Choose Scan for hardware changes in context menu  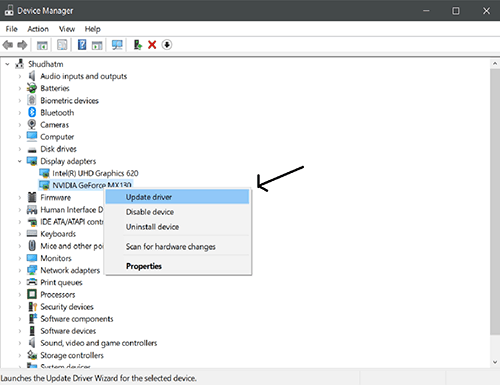[x=177, y=247]
